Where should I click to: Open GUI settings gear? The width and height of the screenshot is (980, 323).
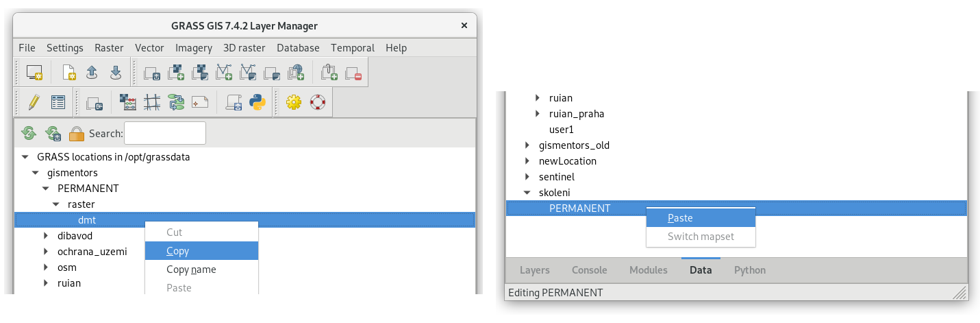294,102
